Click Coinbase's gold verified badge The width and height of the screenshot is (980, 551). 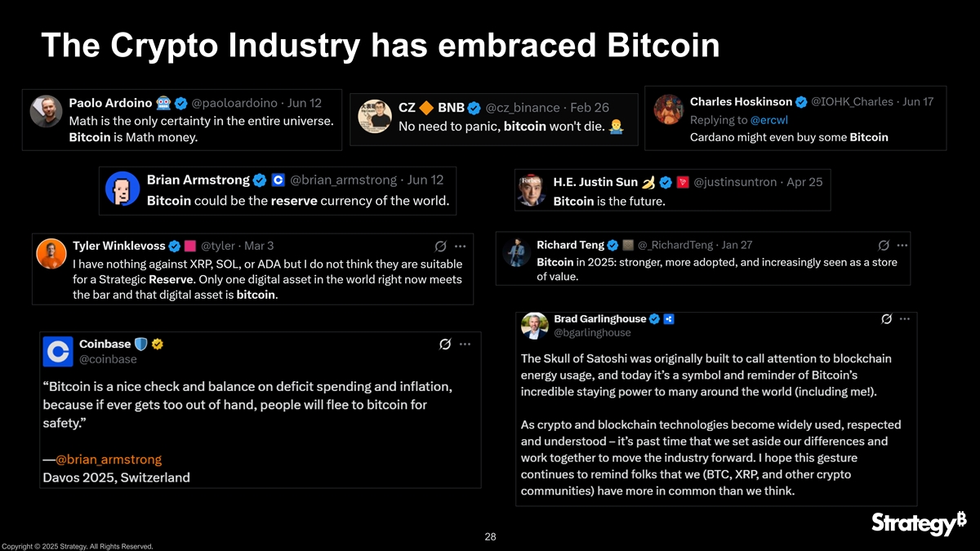[x=158, y=344]
